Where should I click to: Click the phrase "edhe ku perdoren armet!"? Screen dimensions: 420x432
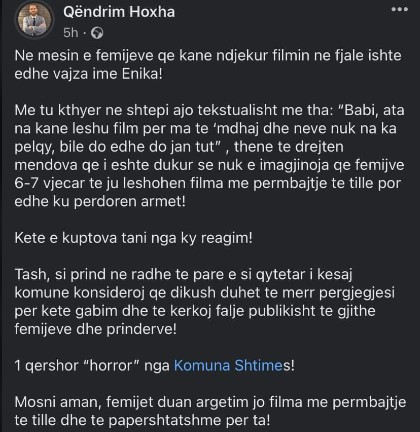[x=100, y=202]
